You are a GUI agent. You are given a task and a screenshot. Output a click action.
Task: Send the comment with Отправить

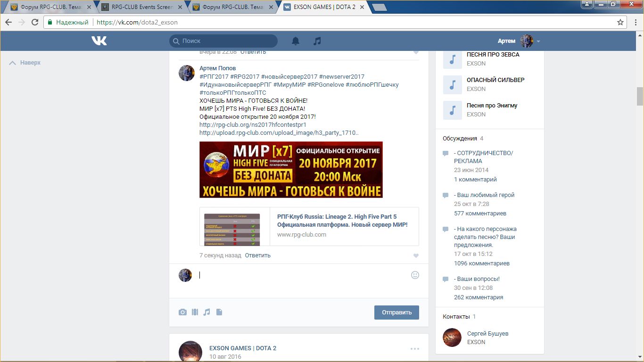coord(396,313)
